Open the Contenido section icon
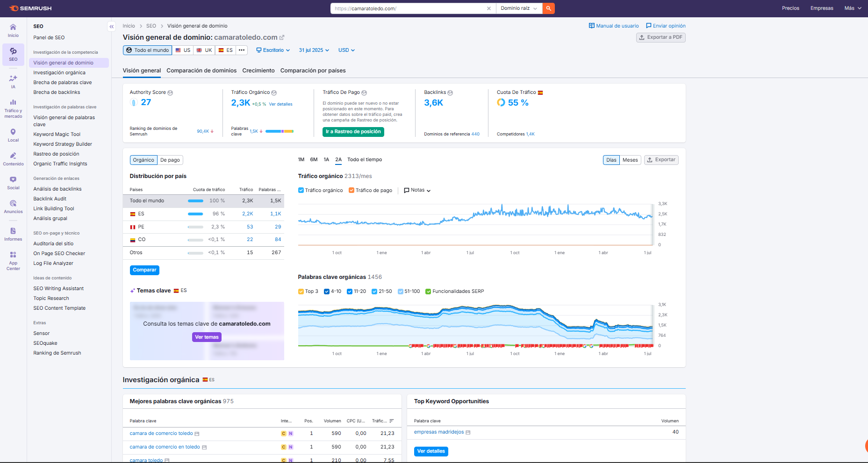The width and height of the screenshot is (868, 463). click(13, 159)
